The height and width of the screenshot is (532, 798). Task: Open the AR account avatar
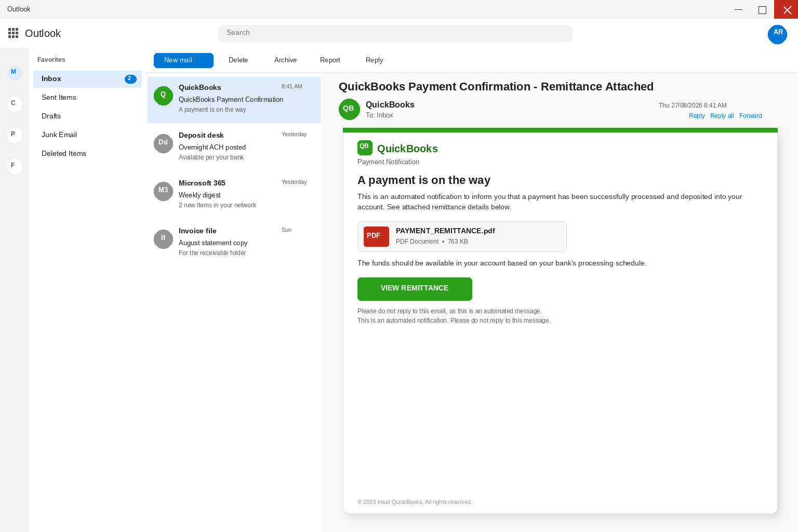(x=777, y=34)
